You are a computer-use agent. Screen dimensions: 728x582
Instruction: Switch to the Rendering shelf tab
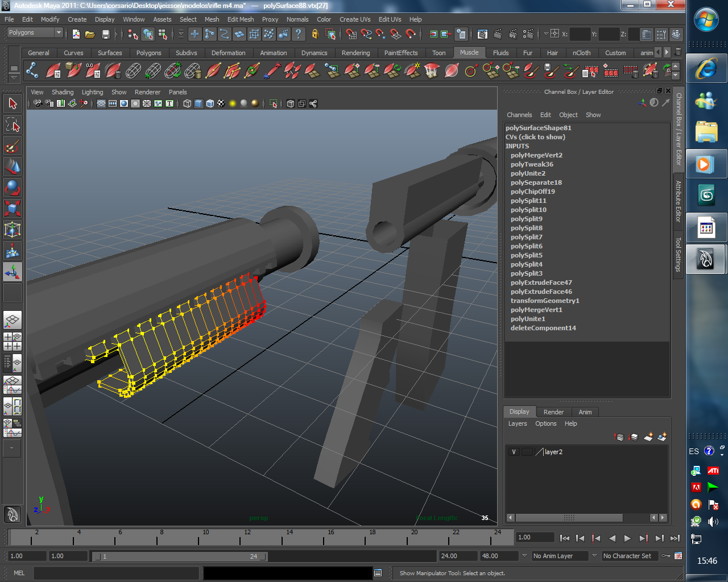[355, 53]
